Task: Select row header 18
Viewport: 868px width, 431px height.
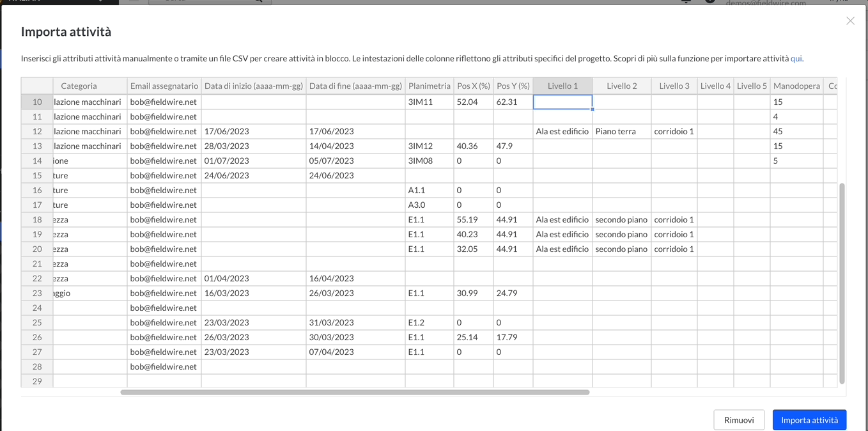Action: 37,219
